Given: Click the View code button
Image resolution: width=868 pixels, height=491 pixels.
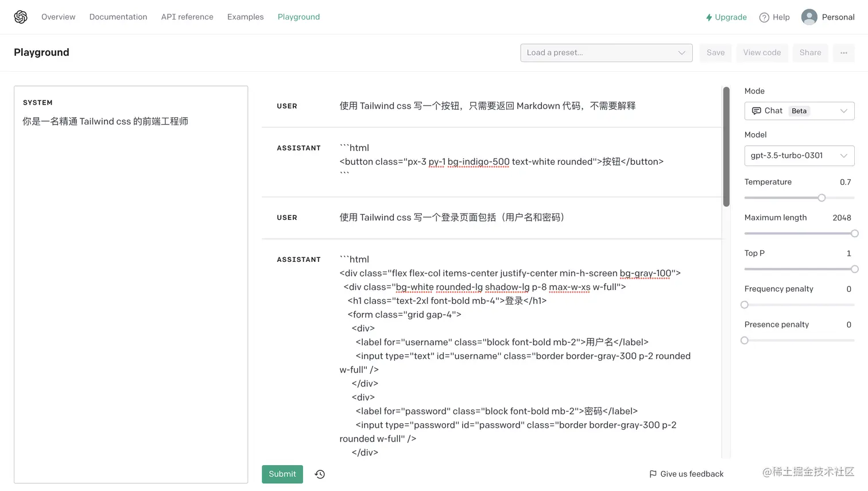Looking at the screenshot, I should pos(762,52).
